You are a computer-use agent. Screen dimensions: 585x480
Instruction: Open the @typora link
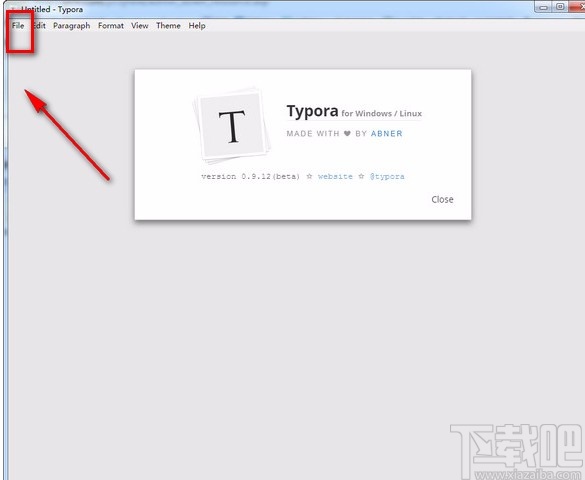tap(387, 176)
